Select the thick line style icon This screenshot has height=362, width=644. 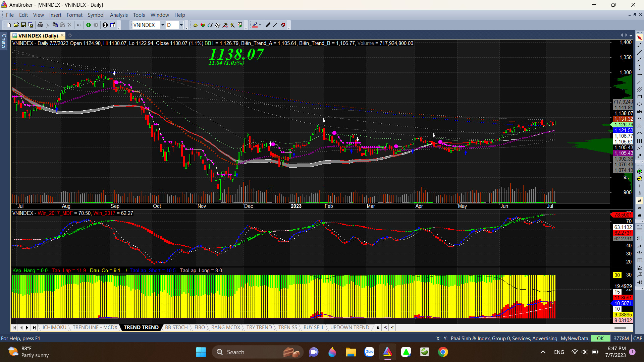268,25
